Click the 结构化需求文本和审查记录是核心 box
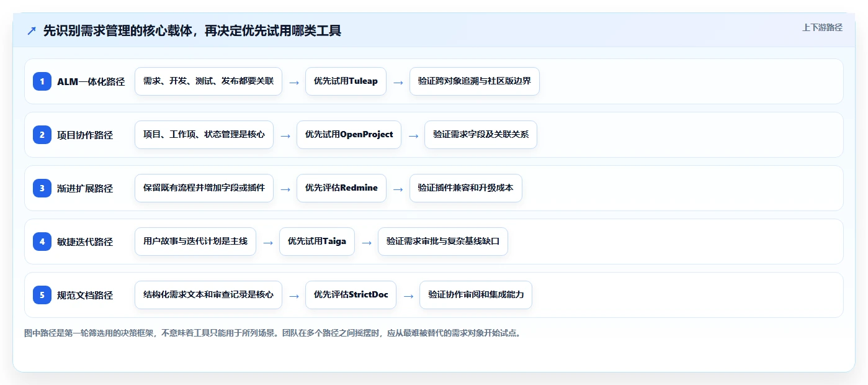 tap(208, 295)
